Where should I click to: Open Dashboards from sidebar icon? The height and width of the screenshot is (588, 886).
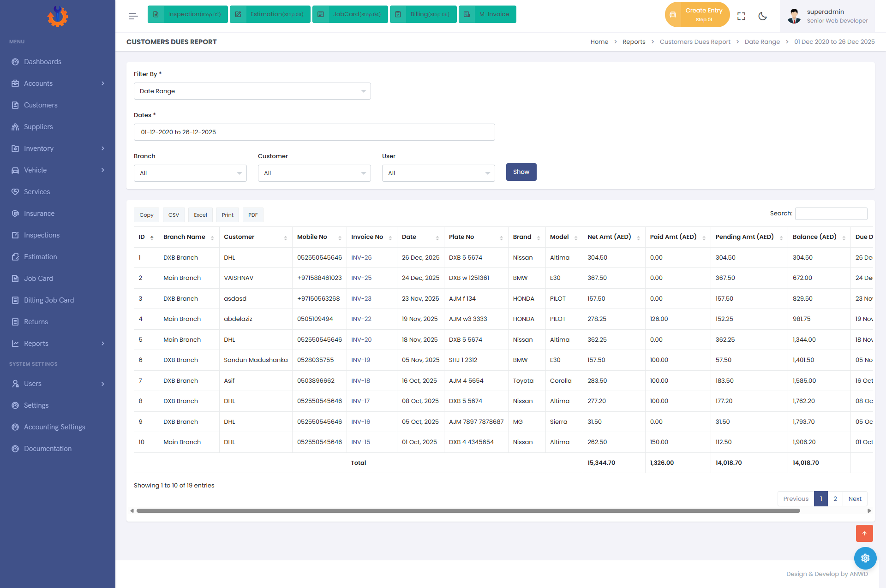click(15, 62)
